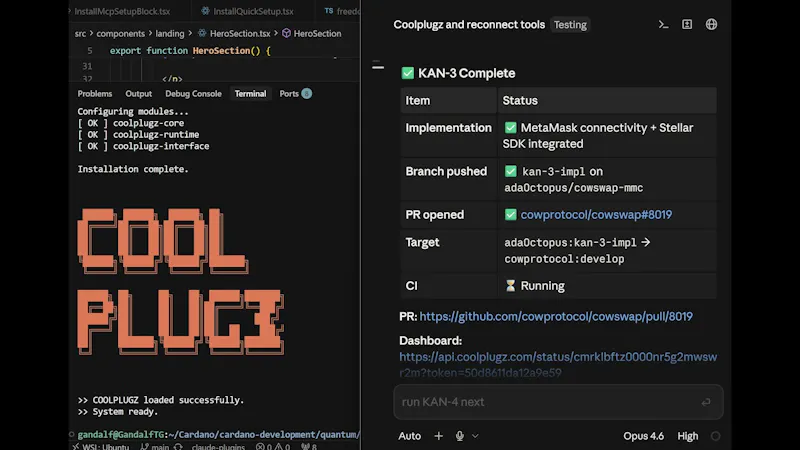Click 'export function HeroSection()' code line
Viewport: 800px width, 450px height.
[190, 51]
